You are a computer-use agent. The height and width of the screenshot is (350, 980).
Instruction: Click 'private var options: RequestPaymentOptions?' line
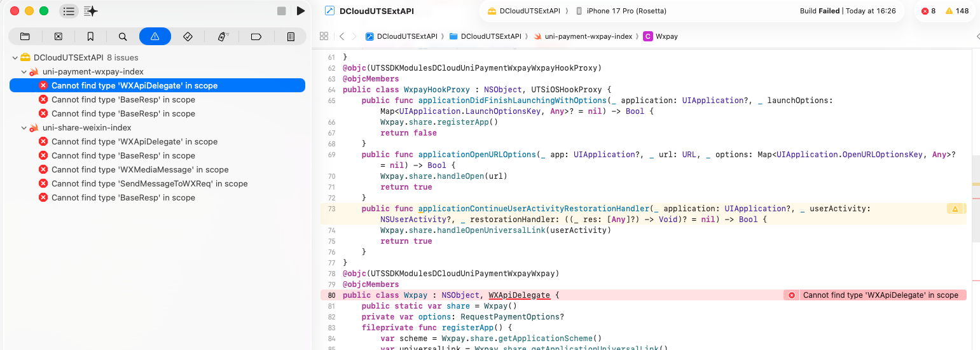[462, 317]
